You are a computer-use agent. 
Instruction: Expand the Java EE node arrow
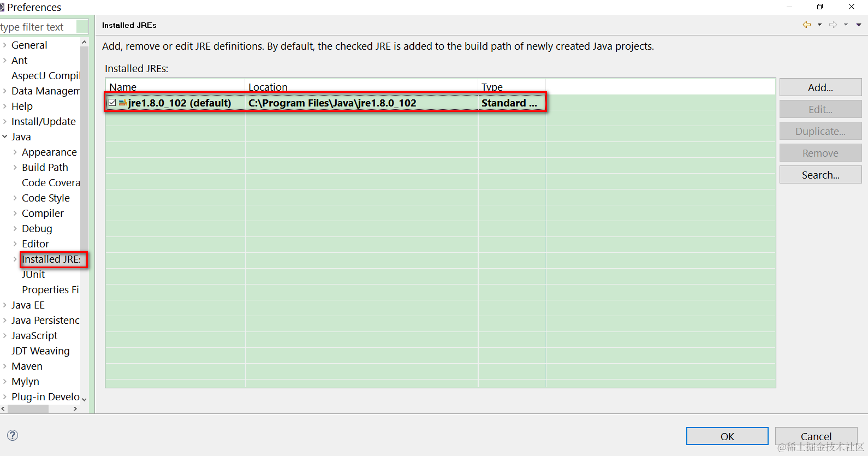(5, 305)
